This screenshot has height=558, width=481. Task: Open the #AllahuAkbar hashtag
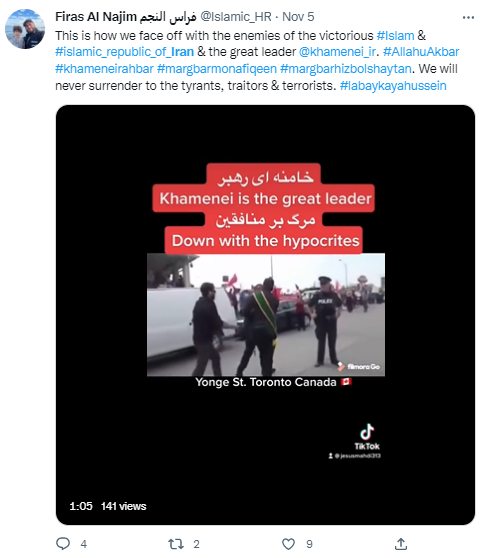pyautogui.click(x=421, y=52)
